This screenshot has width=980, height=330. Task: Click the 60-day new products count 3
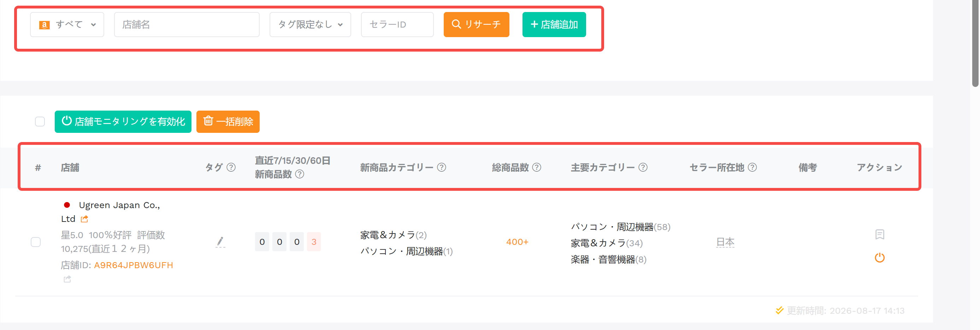pos(314,242)
